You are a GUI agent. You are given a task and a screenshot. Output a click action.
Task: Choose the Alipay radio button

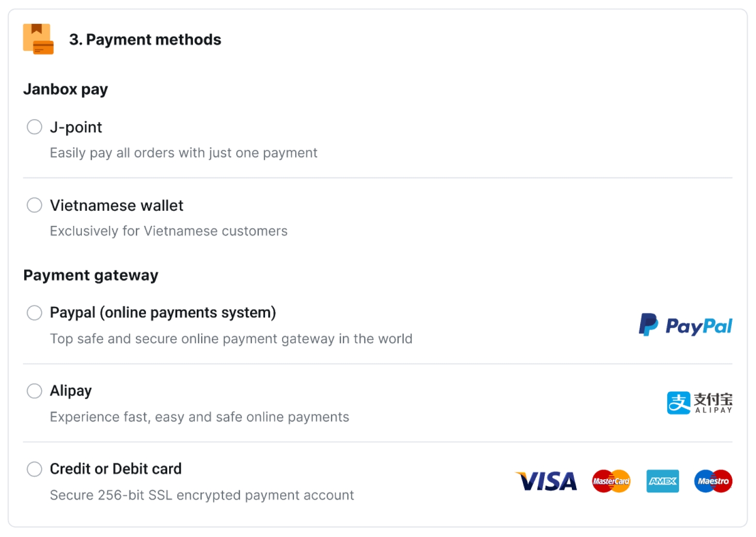pyautogui.click(x=34, y=391)
